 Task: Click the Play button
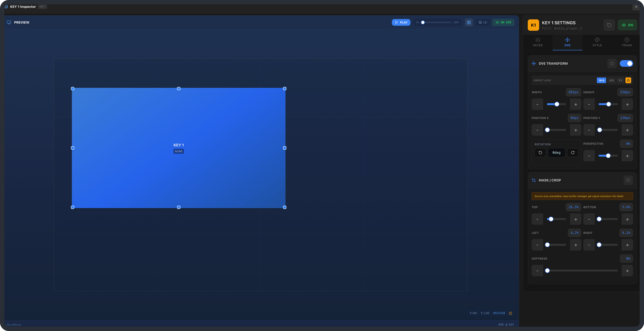(x=401, y=23)
